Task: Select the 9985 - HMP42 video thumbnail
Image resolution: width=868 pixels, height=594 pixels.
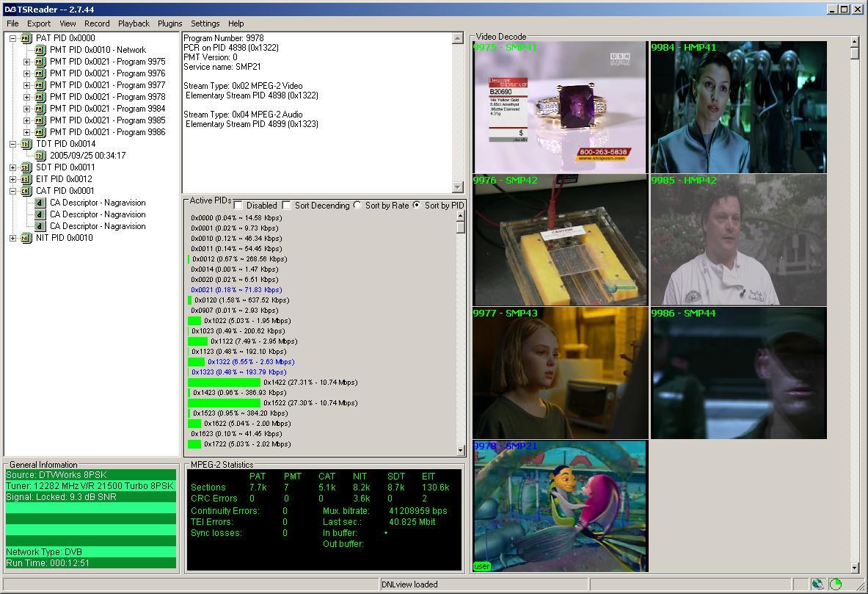Action: click(x=738, y=240)
